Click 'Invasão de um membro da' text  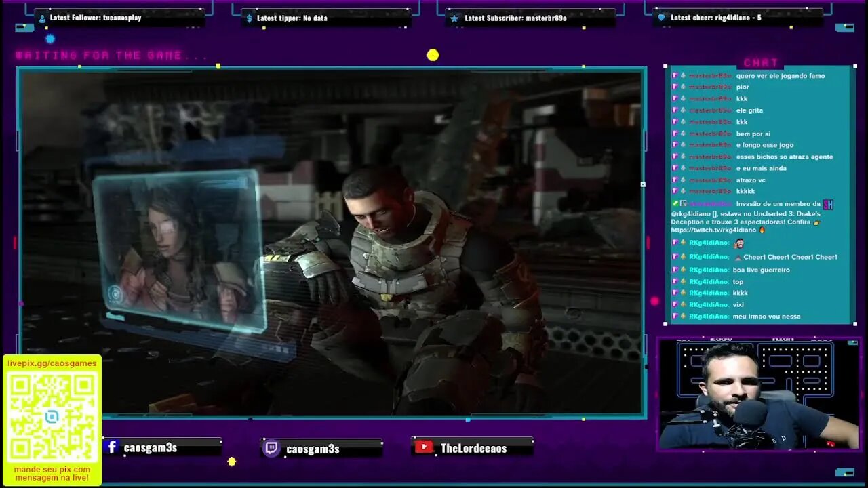[778, 204]
